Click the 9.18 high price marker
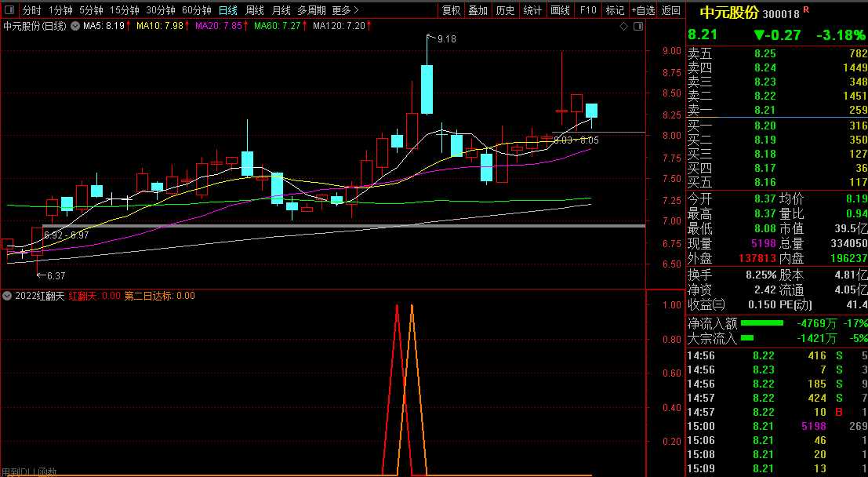The height and width of the screenshot is (477, 868). [445, 38]
